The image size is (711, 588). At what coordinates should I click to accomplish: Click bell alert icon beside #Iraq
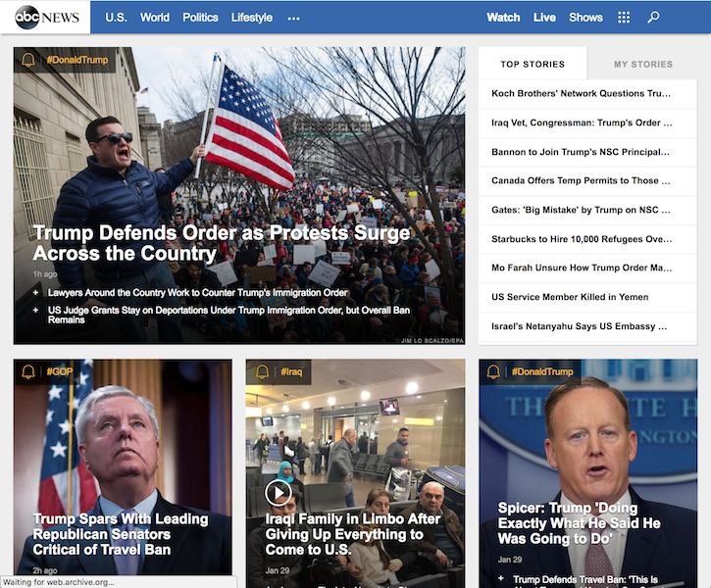pos(262,372)
